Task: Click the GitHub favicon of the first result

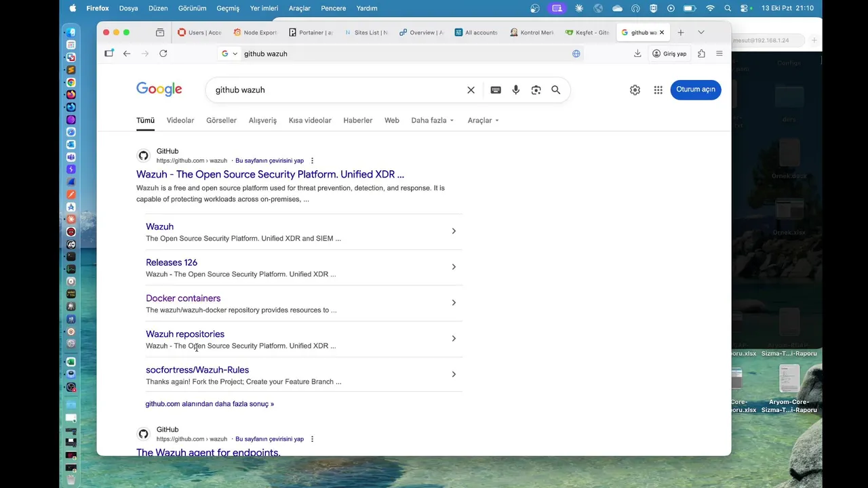Action: (x=143, y=156)
